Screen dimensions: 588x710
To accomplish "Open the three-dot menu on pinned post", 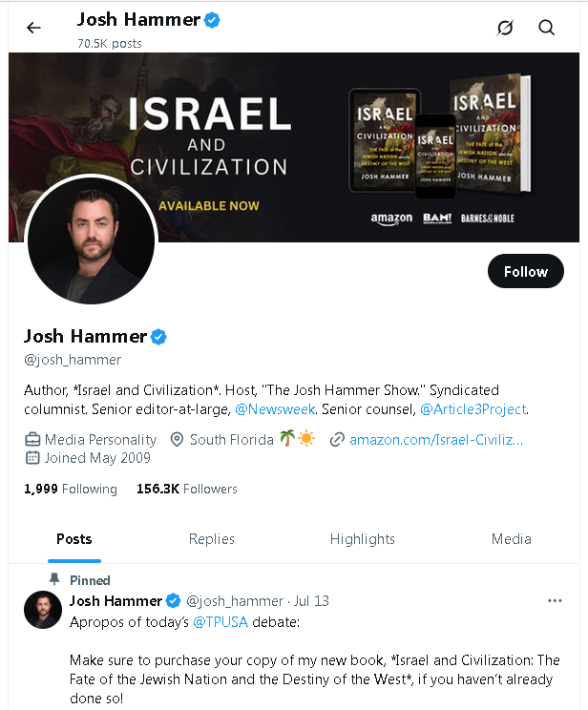I will click(x=555, y=601).
